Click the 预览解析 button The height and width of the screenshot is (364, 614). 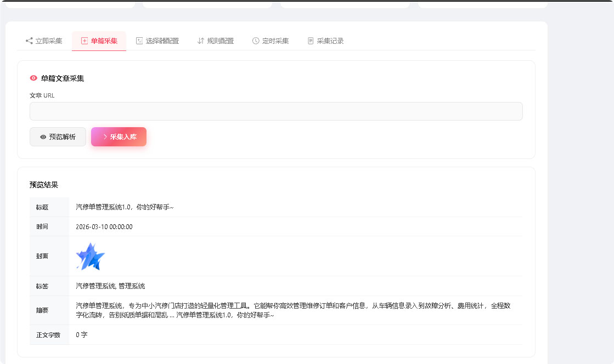(58, 136)
